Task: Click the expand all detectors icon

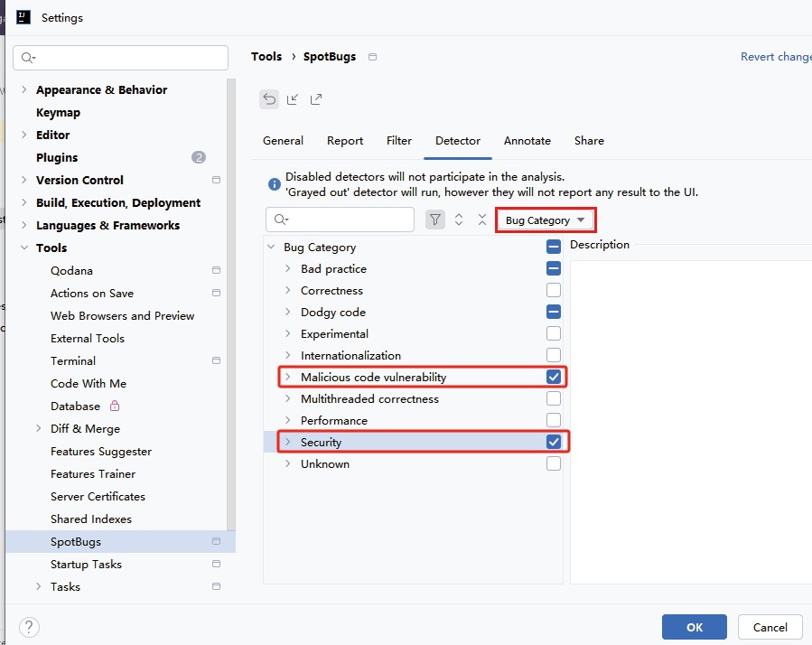Action: (459, 220)
